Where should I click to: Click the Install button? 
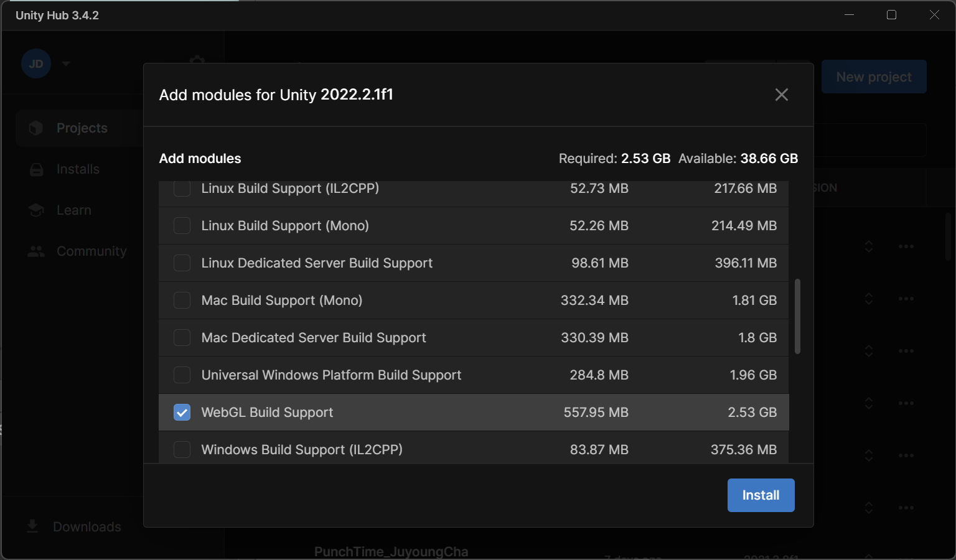tap(761, 495)
